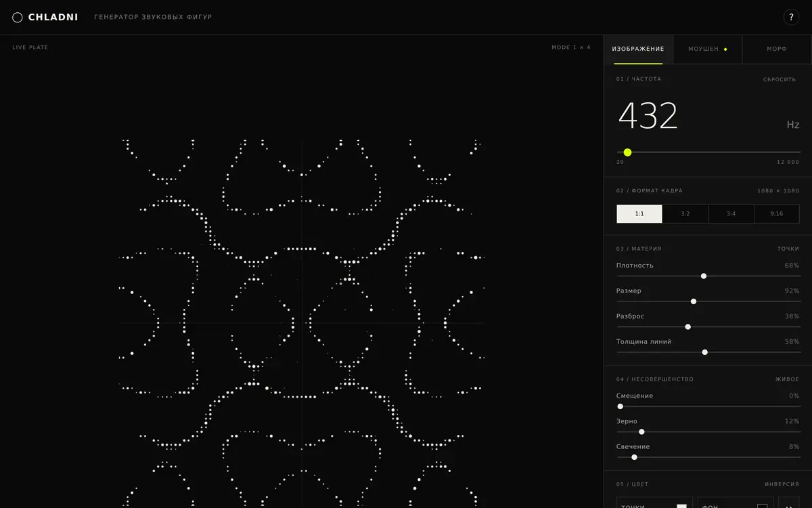Screen dimensions: 812x508
Task: Click the Hz unit label
Action: click(x=793, y=125)
